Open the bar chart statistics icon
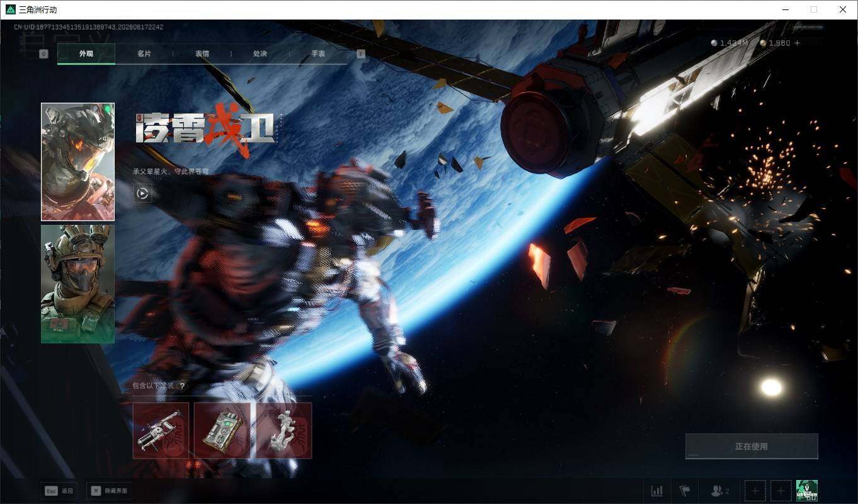This screenshot has height=504, width=858. click(x=657, y=491)
